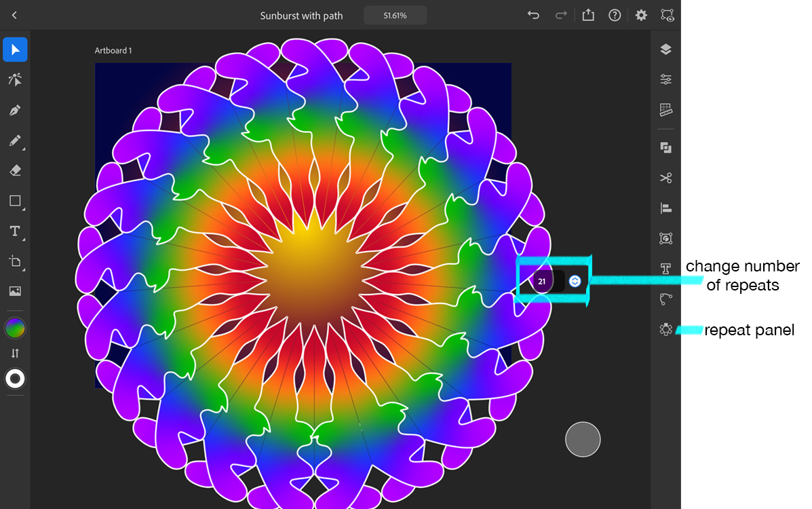Open the Repeat panel icon
The image size is (812, 509).
(665, 329)
